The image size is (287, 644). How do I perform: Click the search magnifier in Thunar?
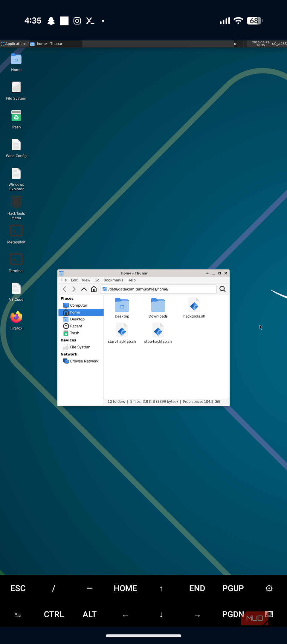222,289
